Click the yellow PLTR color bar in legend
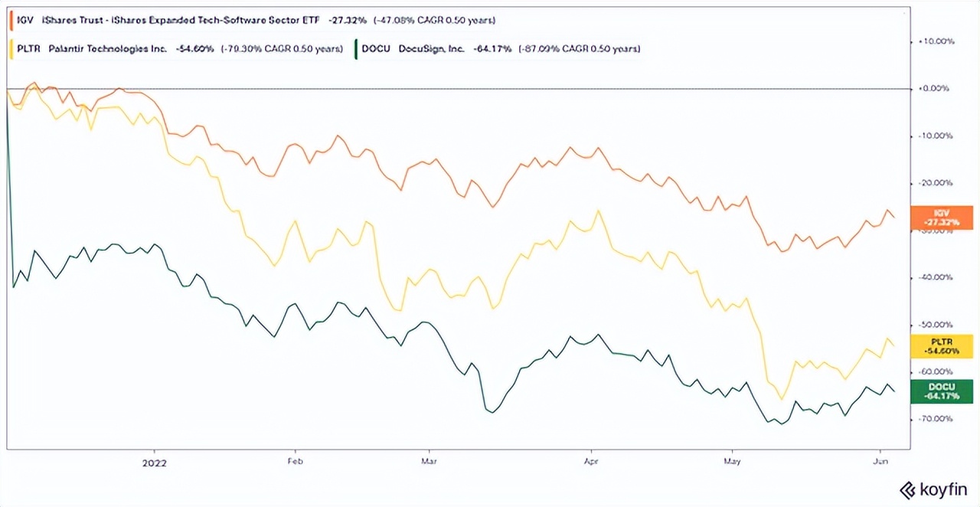 pyautogui.click(x=10, y=49)
